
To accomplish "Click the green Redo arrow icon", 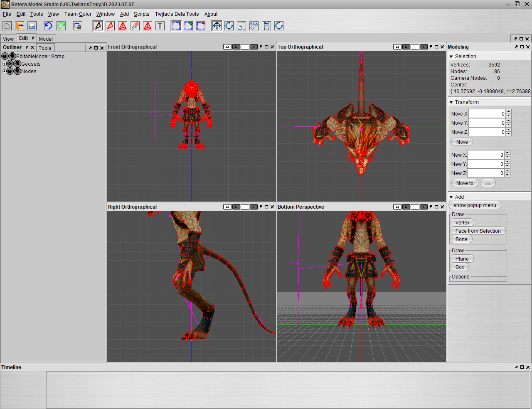I will pyautogui.click(x=61, y=26).
